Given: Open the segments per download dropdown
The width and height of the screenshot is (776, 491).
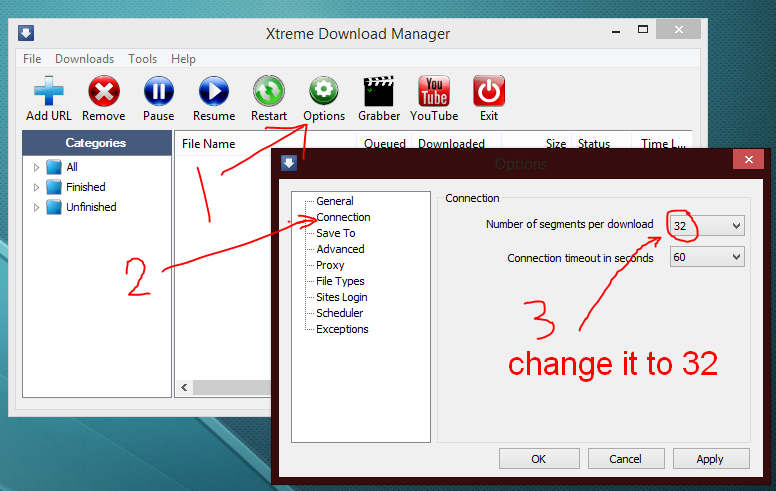Looking at the screenshot, I should (707, 226).
